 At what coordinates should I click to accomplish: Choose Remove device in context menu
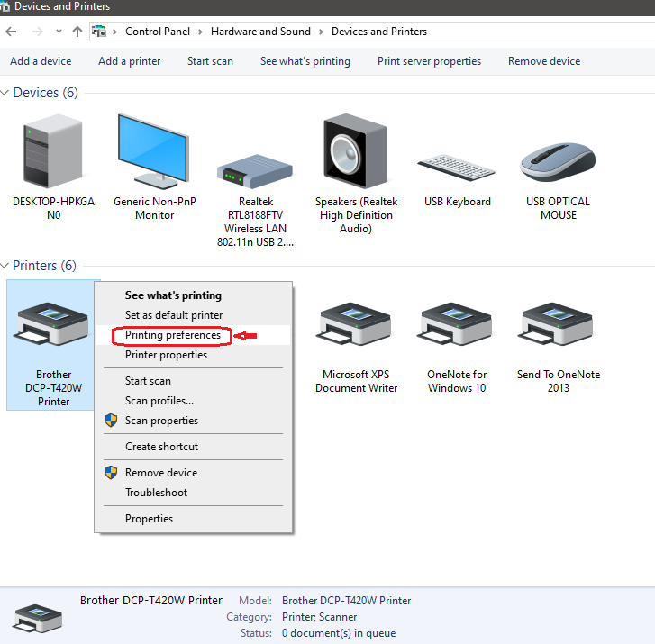coord(193,473)
